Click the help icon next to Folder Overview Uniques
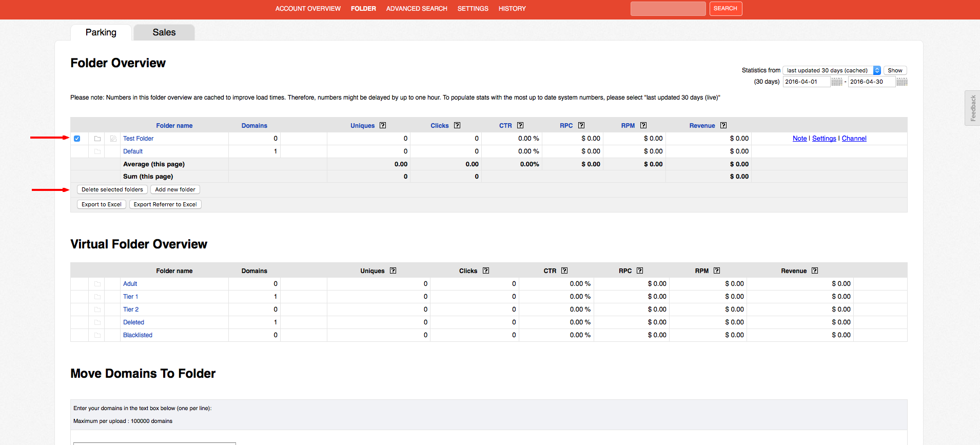 383,125
